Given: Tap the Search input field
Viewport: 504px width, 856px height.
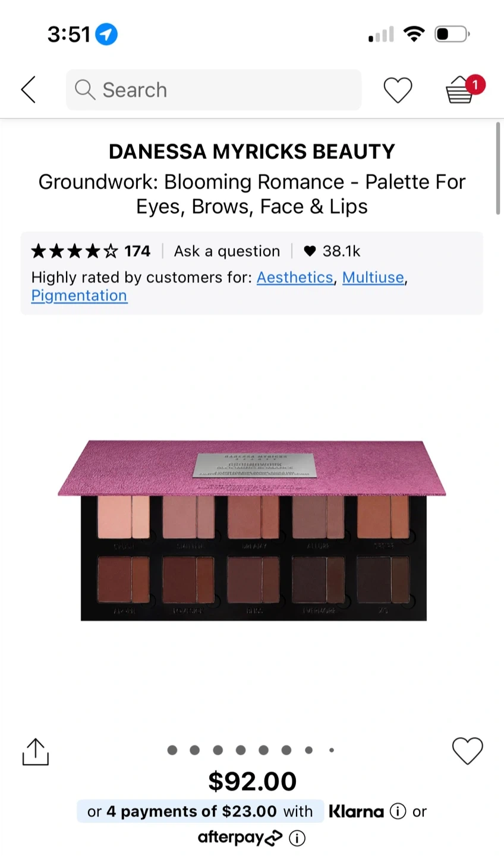Looking at the screenshot, I should tap(213, 90).
